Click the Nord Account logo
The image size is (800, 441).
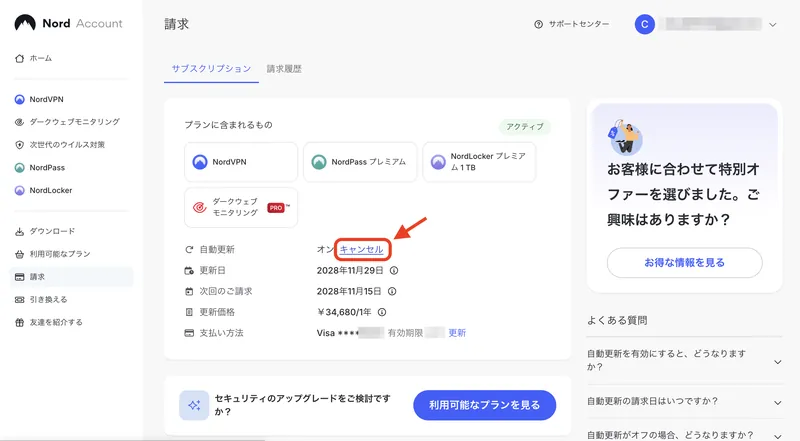[68, 23]
